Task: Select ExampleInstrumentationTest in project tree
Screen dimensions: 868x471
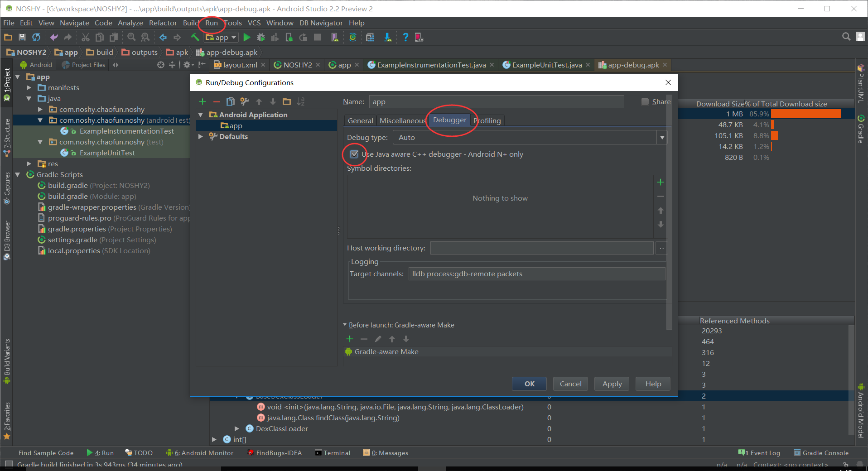Action: pos(127,131)
